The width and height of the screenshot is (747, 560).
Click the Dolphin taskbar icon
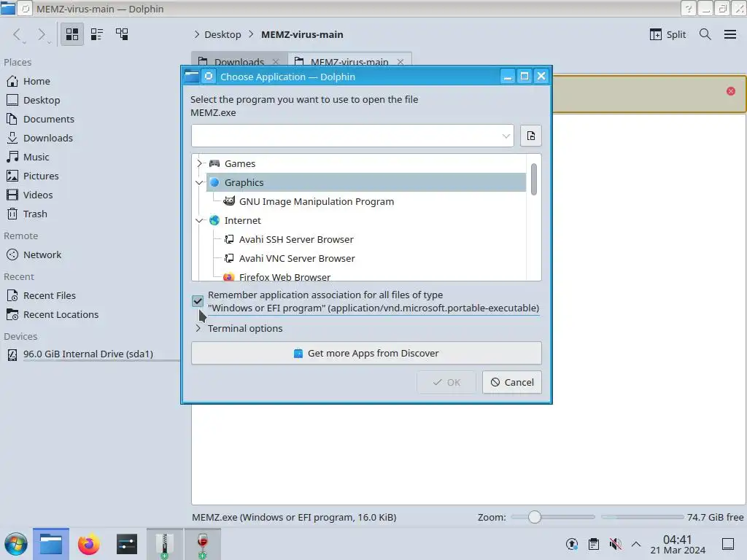(51, 544)
